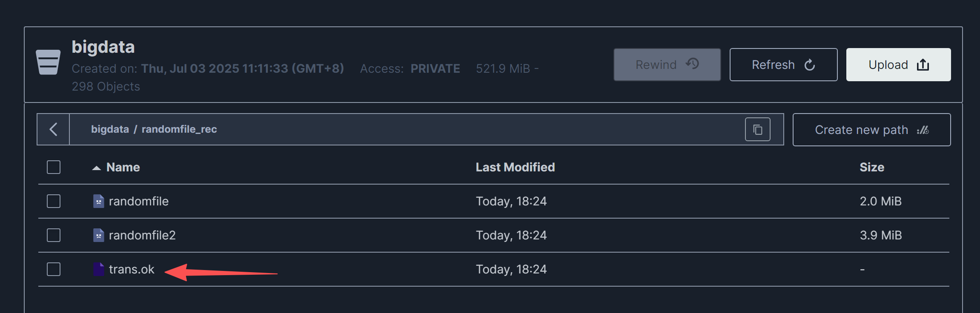This screenshot has width=980, height=313.
Task: Click the trans.ok file icon
Action: pyautogui.click(x=98, y=269)
